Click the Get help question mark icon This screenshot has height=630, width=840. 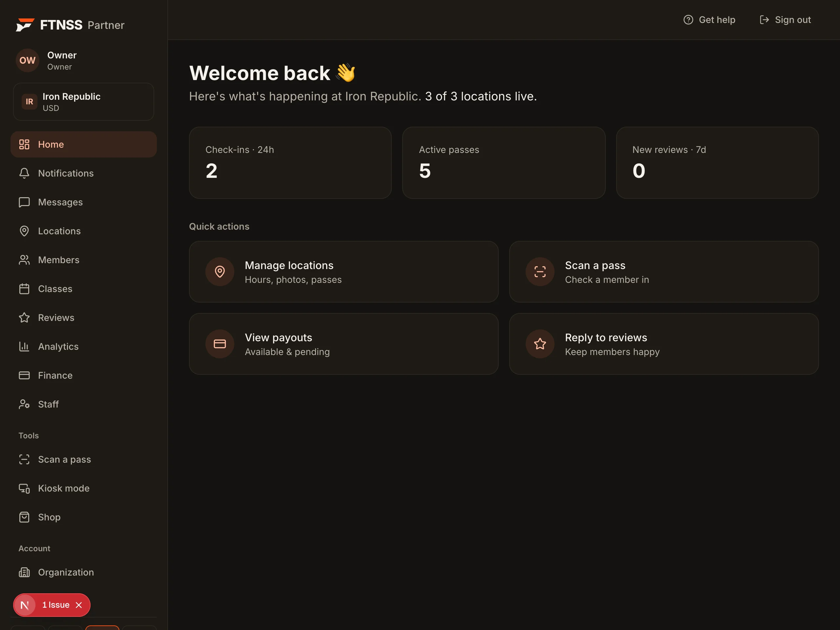[688, 20]
